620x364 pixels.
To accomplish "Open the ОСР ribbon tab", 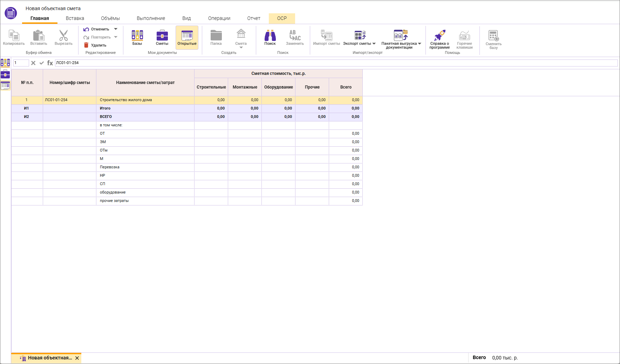I will pos(282,18).
